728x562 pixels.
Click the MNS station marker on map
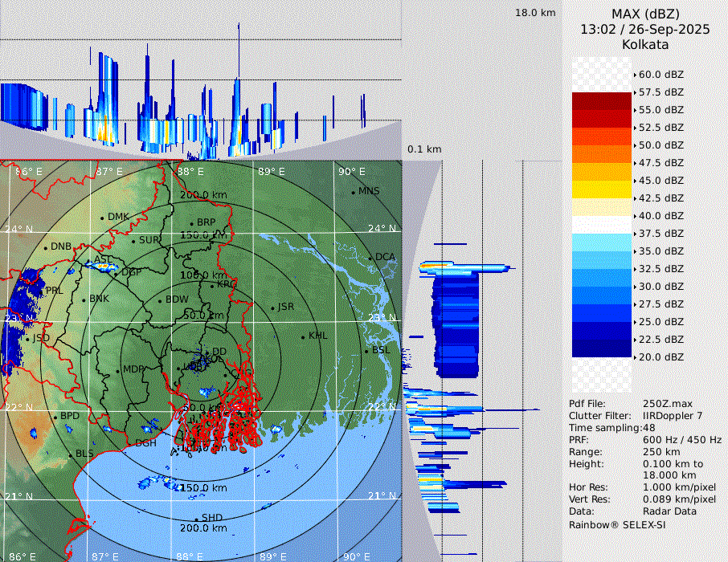click(353, 192)
